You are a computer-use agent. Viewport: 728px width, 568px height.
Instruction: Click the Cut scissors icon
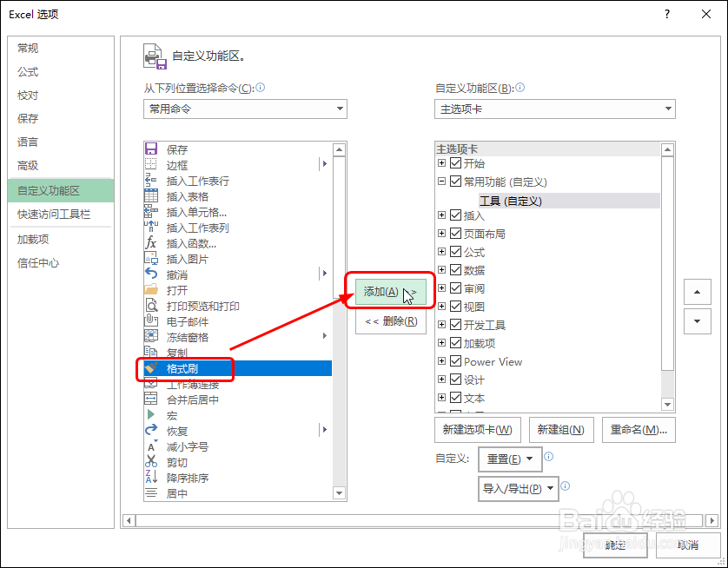151,461
